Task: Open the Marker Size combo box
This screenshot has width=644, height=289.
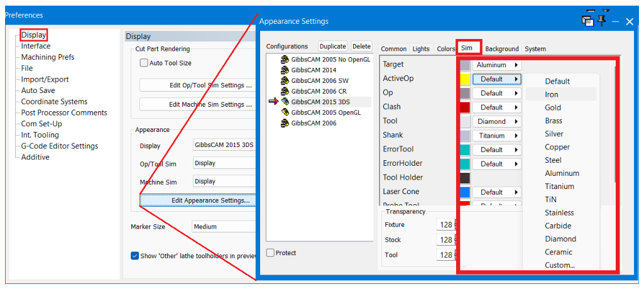Action: (x=224, y=227)
